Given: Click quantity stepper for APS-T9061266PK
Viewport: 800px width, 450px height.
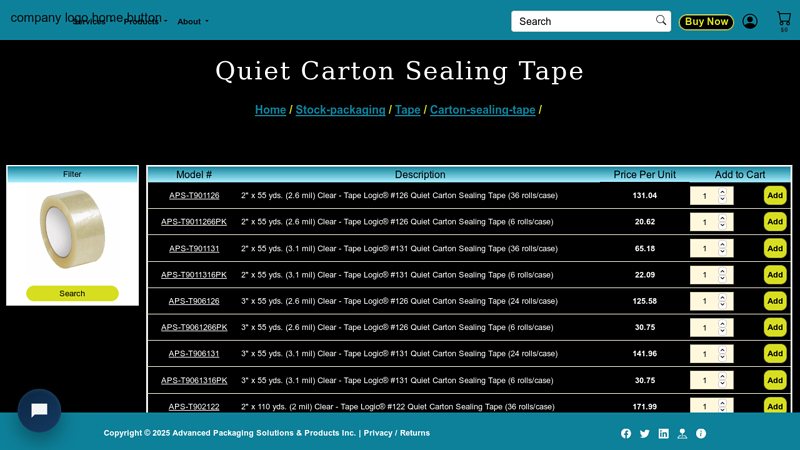Looking at the screenshot, I should (x=711, y=328).
